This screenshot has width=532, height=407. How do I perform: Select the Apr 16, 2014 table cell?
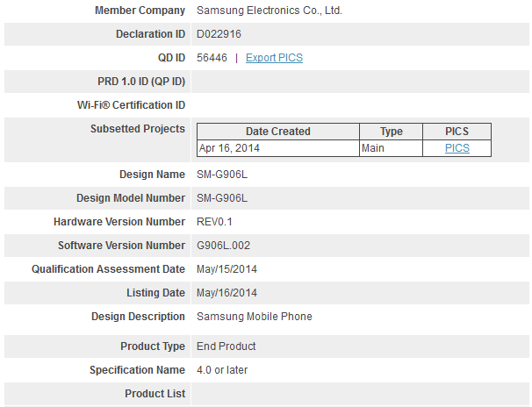pyautogui.click(x=278, y=148)
